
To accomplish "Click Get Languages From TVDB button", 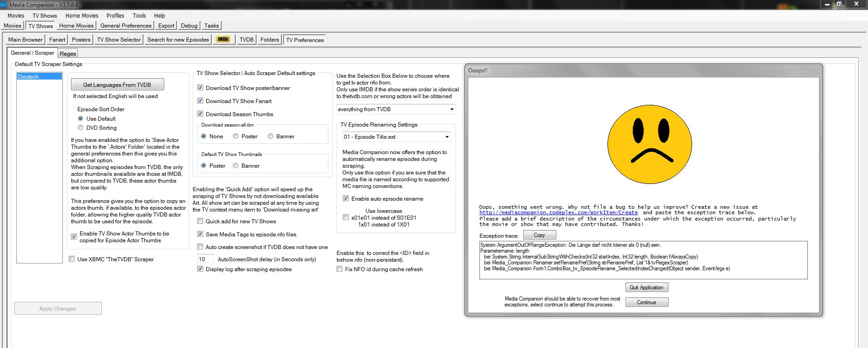I will [x=117, y=85].
